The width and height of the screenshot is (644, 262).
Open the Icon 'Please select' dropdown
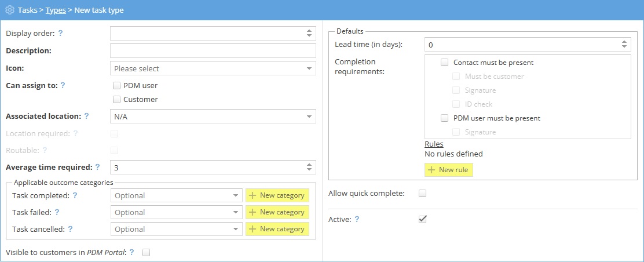pos(213,68)
